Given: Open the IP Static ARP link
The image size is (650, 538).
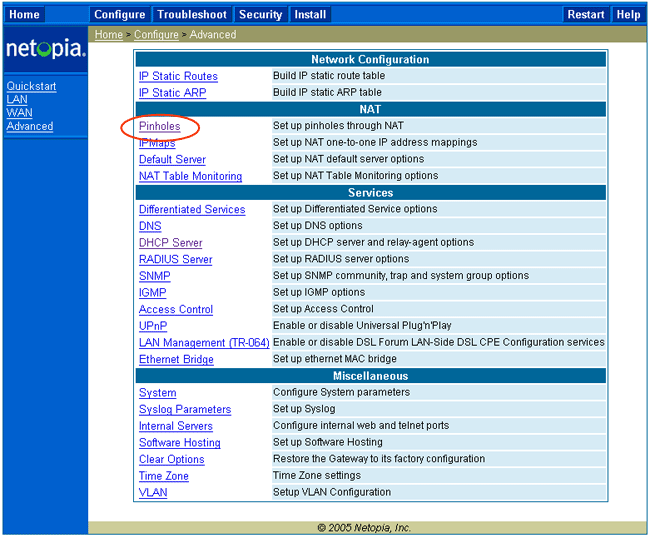Looking at the screenshot, I should point(172,93).
